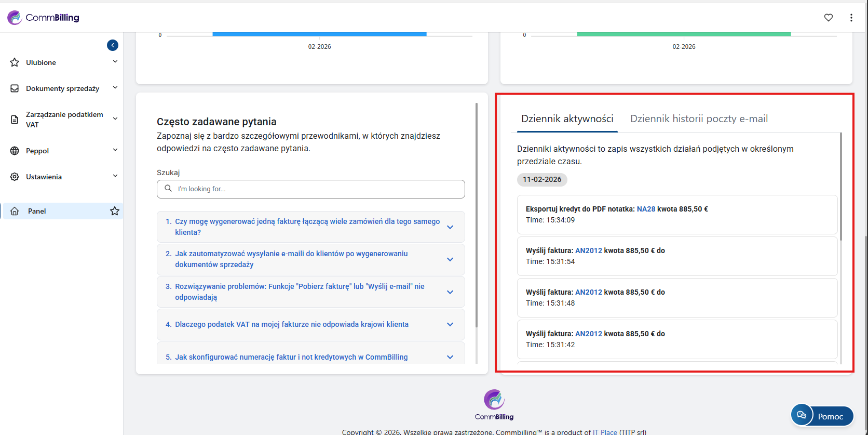868x435 pixels.
Task: Expand Dokumenty sprzedaży sidebar section
Action: coord(115,88)
